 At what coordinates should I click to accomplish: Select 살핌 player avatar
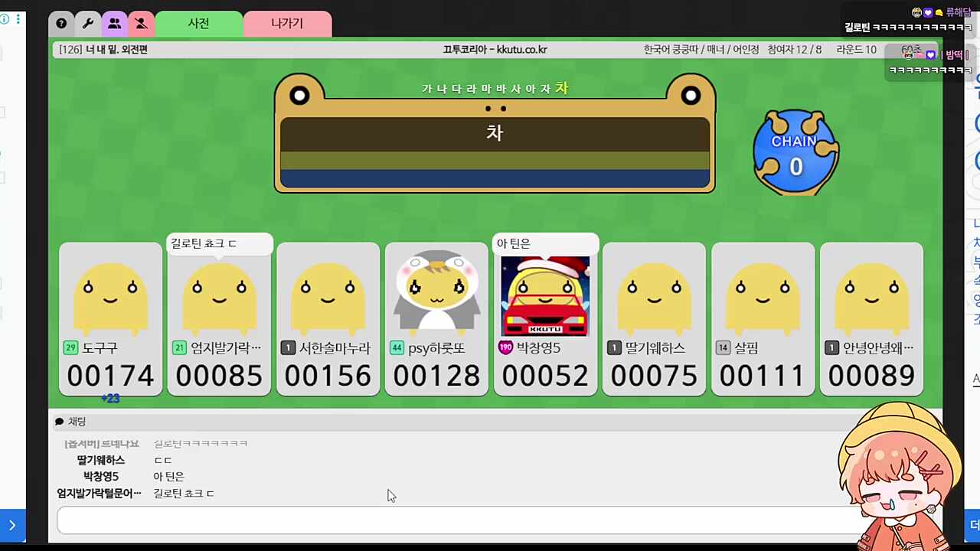click(x=763, y=298)
